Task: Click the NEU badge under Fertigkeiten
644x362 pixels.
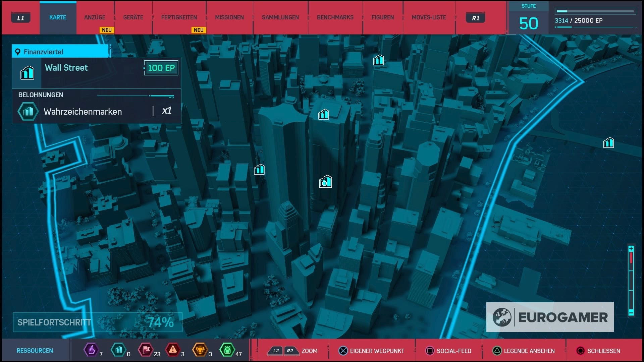Action: point(199,30)
